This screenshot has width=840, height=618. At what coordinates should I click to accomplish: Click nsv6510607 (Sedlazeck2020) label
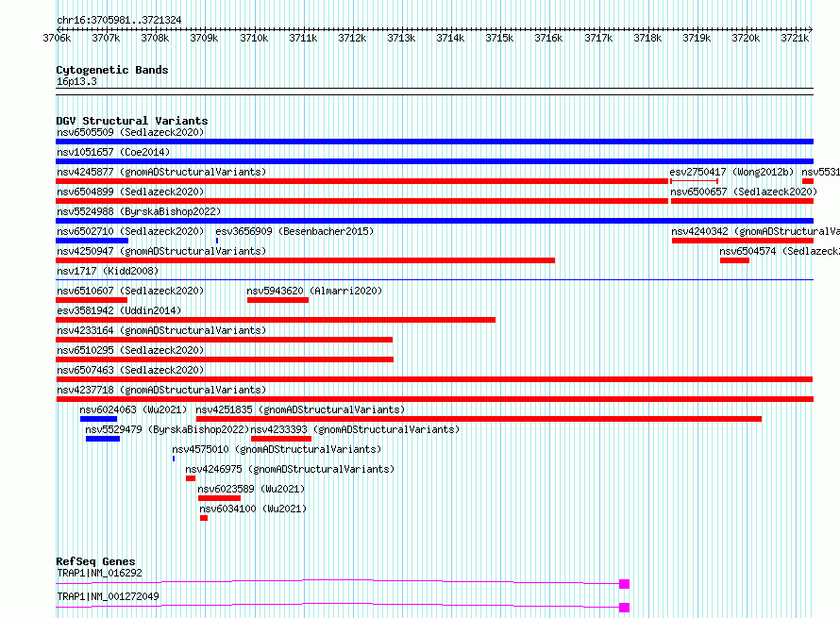coord(130,291)
